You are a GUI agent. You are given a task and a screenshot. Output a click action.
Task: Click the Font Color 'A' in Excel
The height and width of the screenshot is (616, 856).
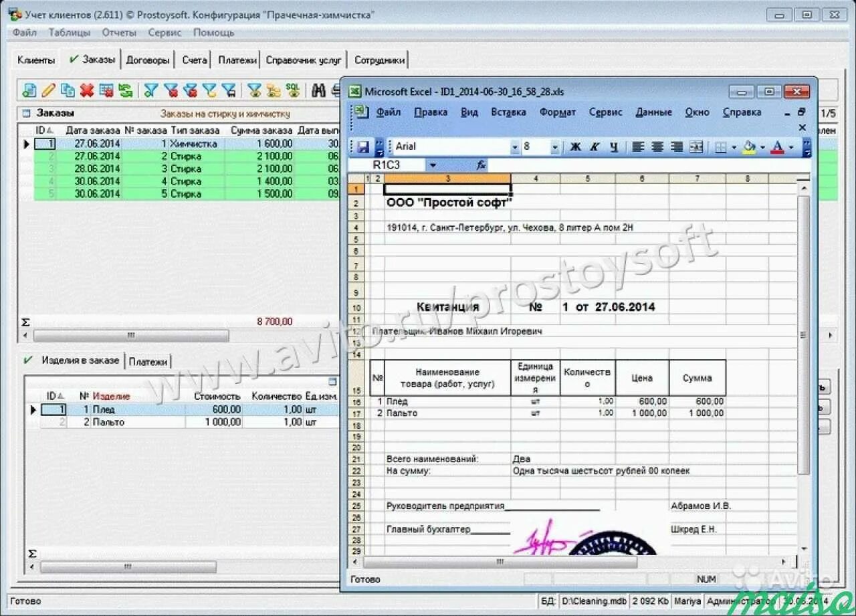coord(777,146)
